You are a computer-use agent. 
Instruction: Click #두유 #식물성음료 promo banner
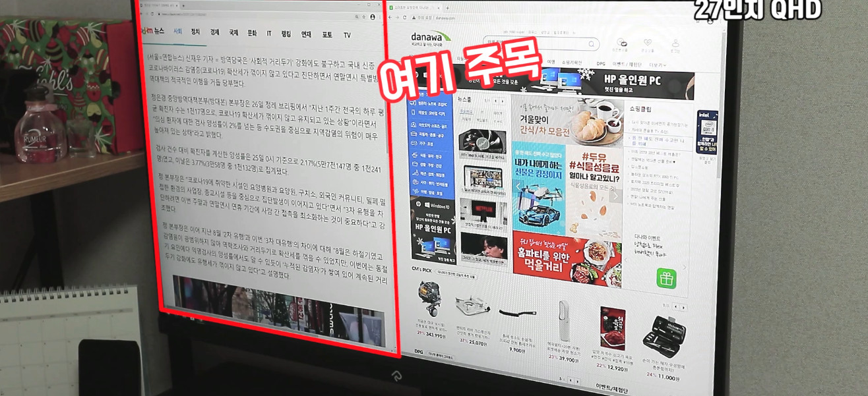[x=594, y=191]
